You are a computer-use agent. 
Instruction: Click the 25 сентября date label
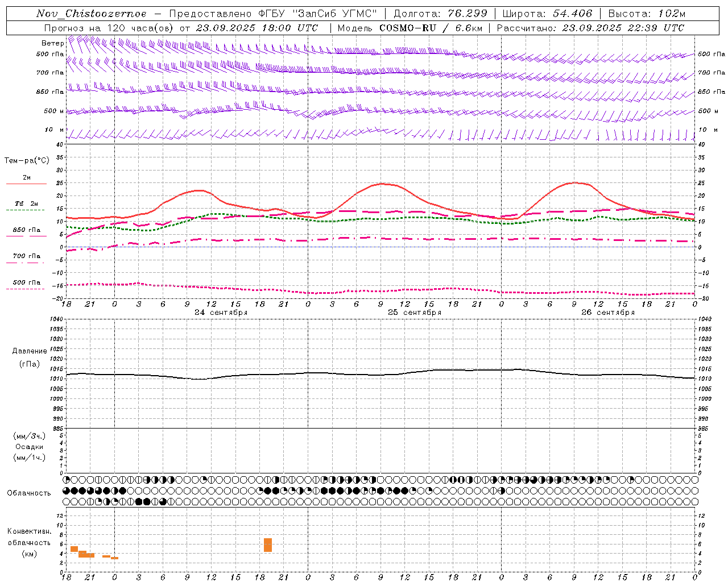click(x=415, y=313)
